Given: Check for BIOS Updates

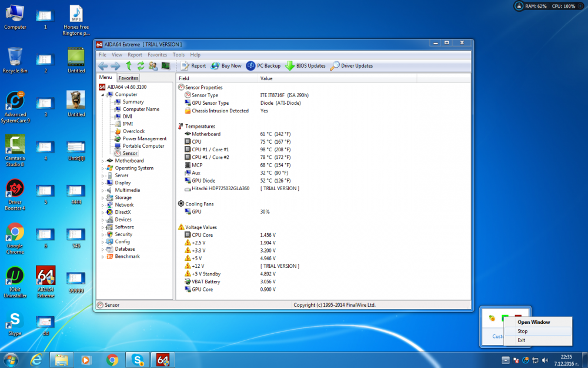Looking at the screenshot, I should click(x=305, y=66).
